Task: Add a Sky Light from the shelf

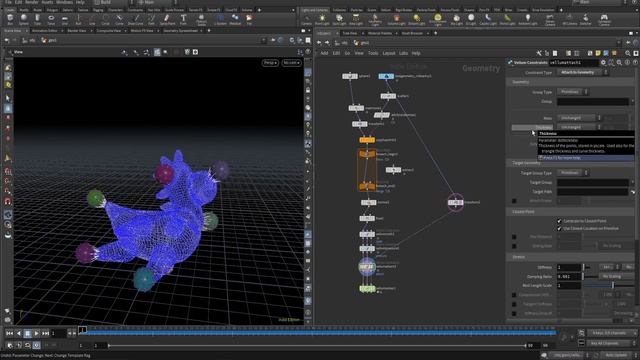Action: click(456, 19)
